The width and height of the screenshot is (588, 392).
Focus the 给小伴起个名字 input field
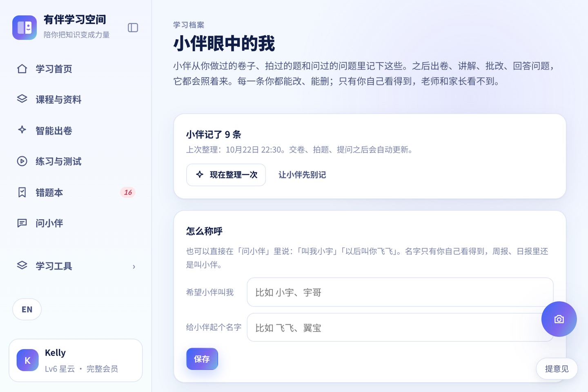(x=400, y=327)
